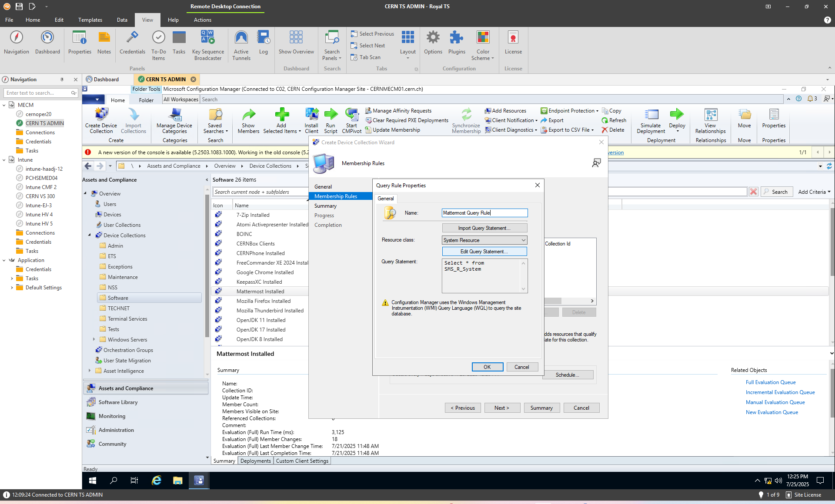Expand the Windows Servers folder
Viewport: 835px width, 504px height.
coord(94,339)
